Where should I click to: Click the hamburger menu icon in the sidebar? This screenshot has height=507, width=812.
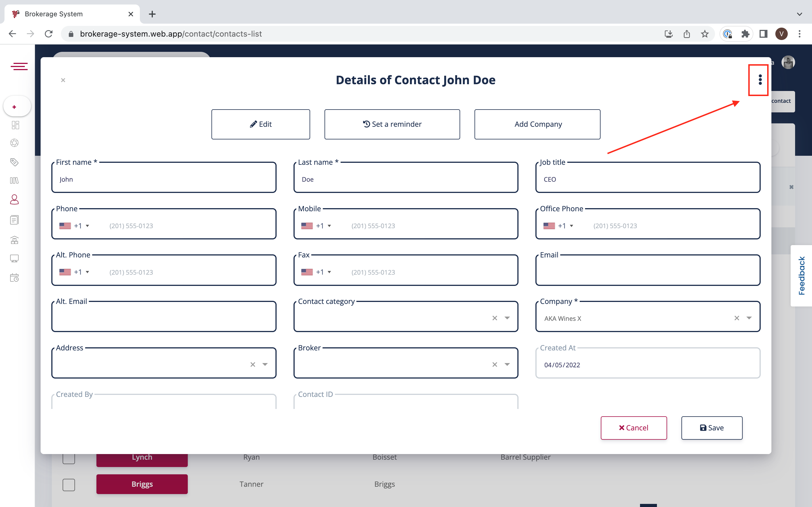pyautogui.click(x=19, y=66)
